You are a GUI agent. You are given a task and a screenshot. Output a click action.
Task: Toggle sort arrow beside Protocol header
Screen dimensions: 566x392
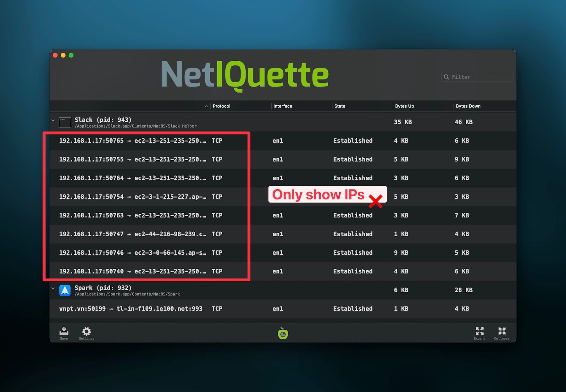coord(206,106)
